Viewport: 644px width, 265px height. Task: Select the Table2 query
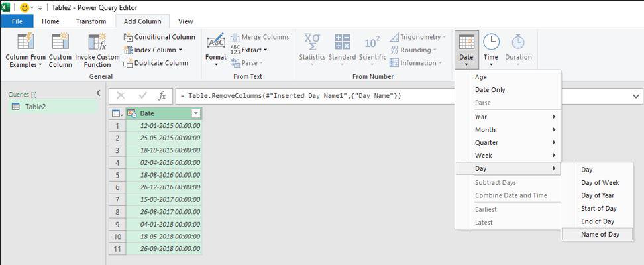(52, 107)
